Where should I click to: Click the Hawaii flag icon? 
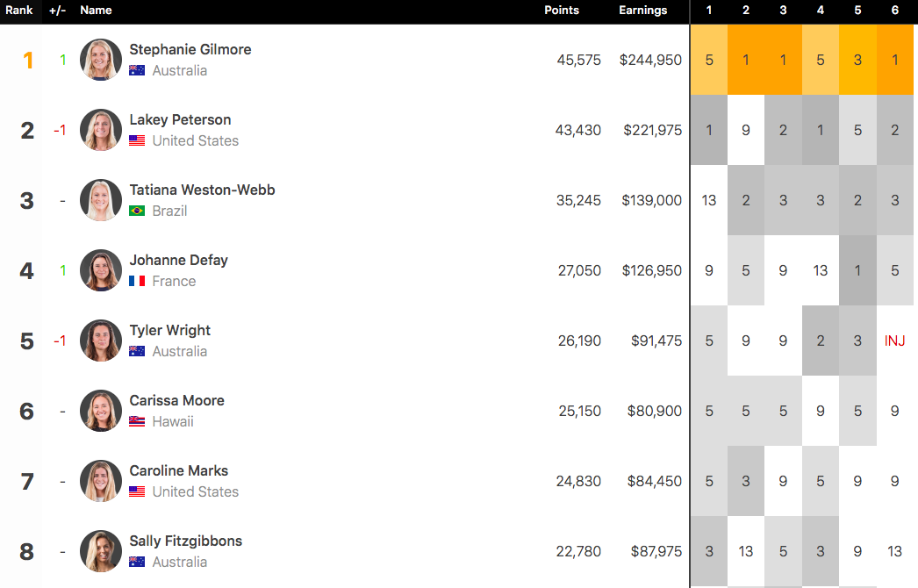pyautogui.click(x=137, y=421)
